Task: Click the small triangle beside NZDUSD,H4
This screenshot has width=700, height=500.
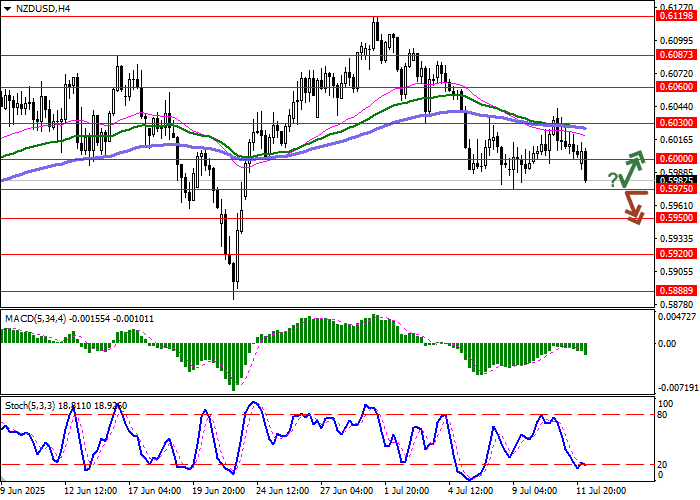Action: point(7,8)
